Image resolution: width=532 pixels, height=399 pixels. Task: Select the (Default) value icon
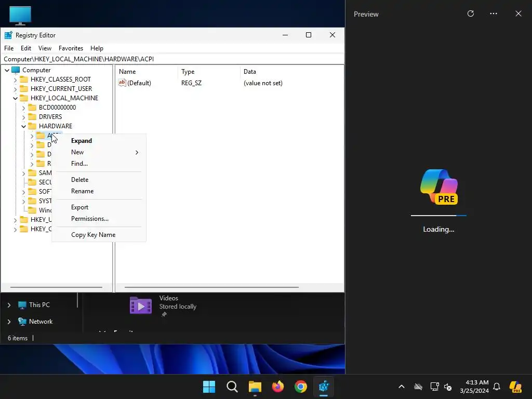point(122,83)
